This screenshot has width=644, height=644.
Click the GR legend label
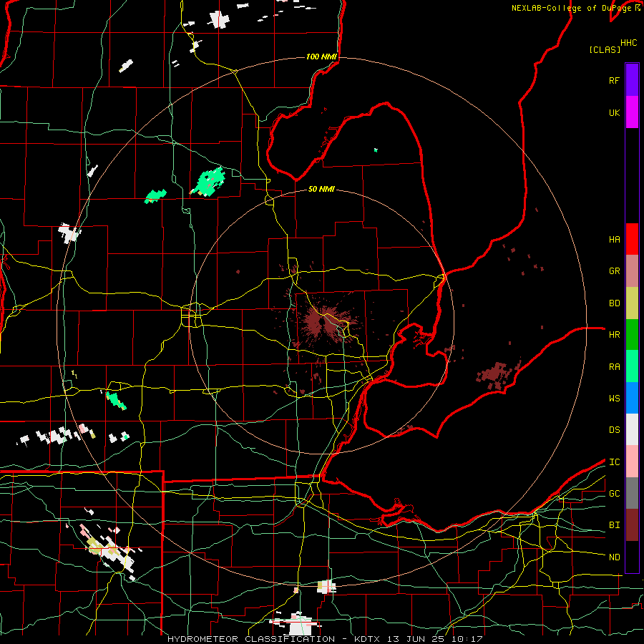(614, 271)
